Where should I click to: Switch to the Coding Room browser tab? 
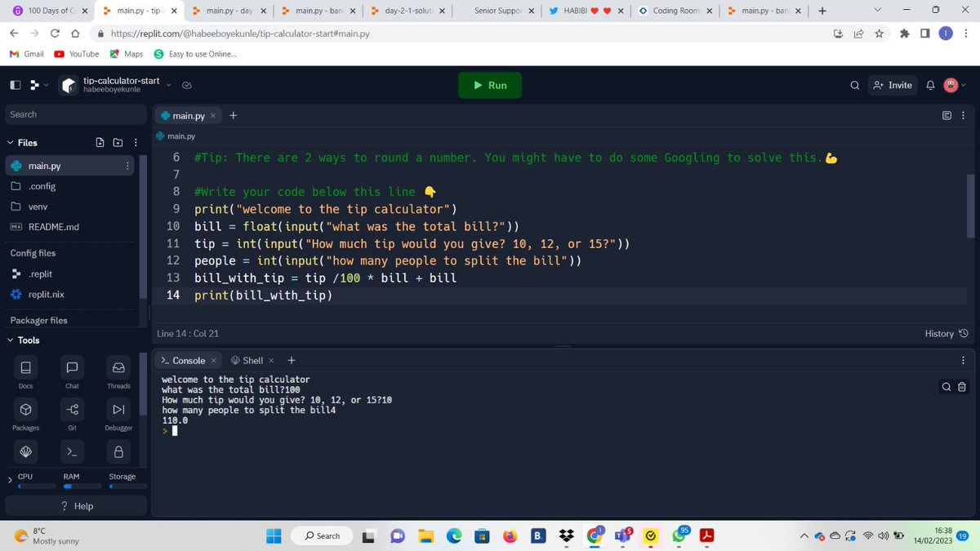(676, 11)
